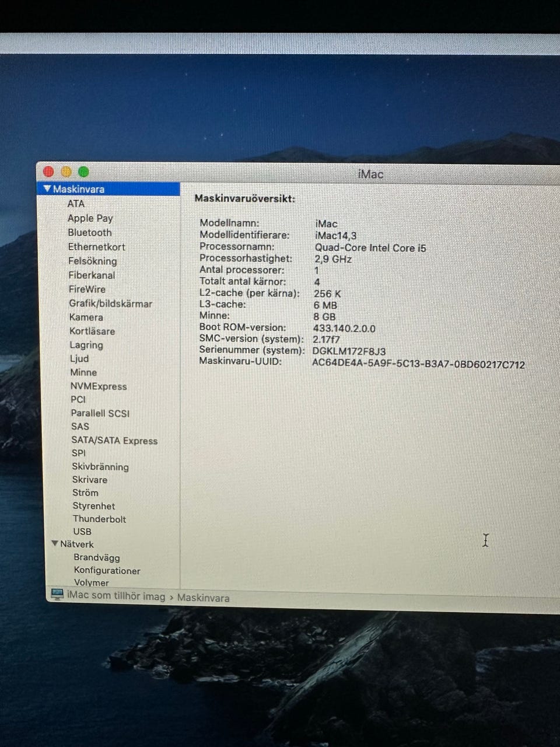Click the Maskinvaruöversikt heading
Image resolution: width=560 pixels, height=747 pixels.
click(x=245, y=198)
